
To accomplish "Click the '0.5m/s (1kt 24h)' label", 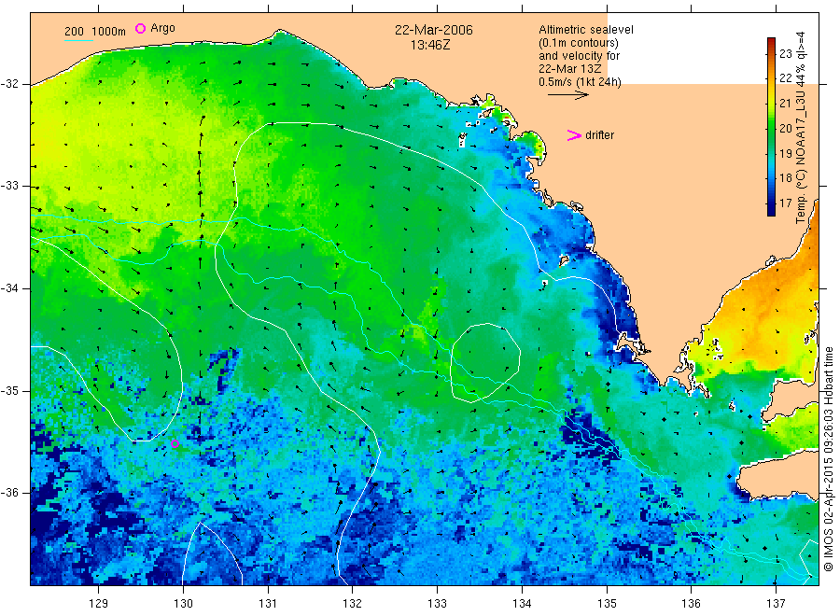I will [x=580, y=82].
